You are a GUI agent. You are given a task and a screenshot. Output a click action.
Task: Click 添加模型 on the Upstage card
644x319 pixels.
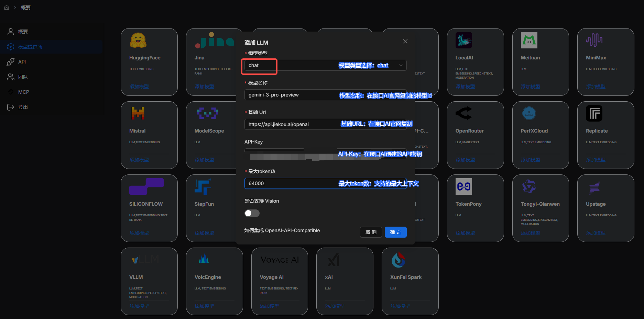(x=596, y=233)
